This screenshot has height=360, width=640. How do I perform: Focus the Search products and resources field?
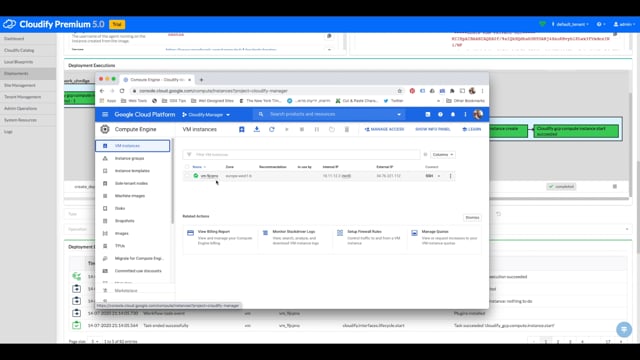tap(330, 114)
